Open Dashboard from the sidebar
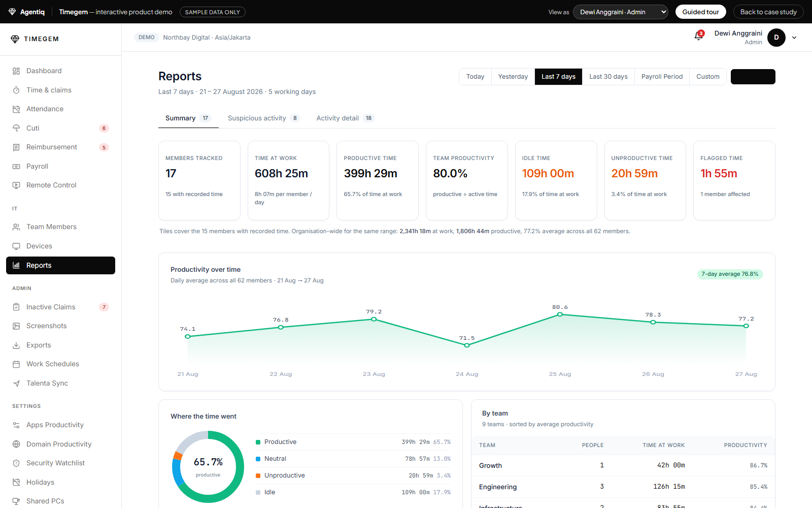Screen dimensions: 812x508 (60, 71)
